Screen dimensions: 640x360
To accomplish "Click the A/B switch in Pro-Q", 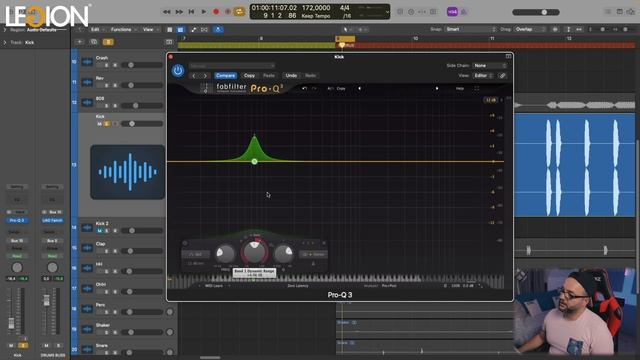I will point(330,88).
